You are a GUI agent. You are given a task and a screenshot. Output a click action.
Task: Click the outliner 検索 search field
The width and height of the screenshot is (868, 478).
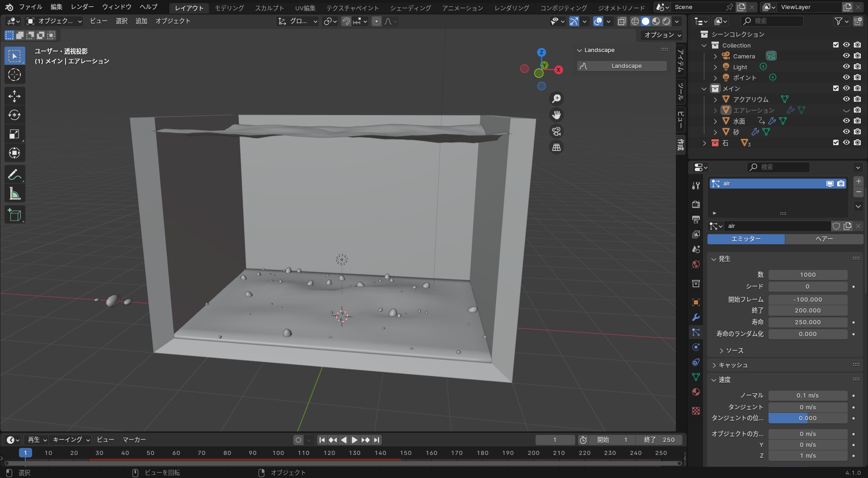tap(772, 21)
